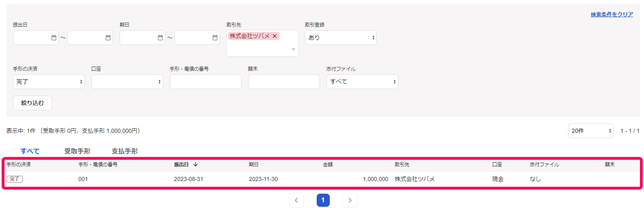Screen dimensions: 644x208
Task: Click the 金額 column header
Action: point(328,165)
